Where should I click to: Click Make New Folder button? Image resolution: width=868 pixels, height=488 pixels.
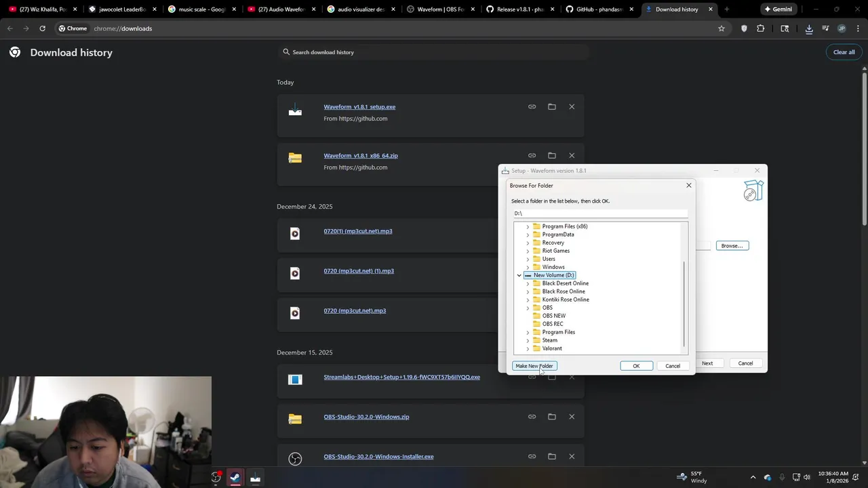point(534,366)
